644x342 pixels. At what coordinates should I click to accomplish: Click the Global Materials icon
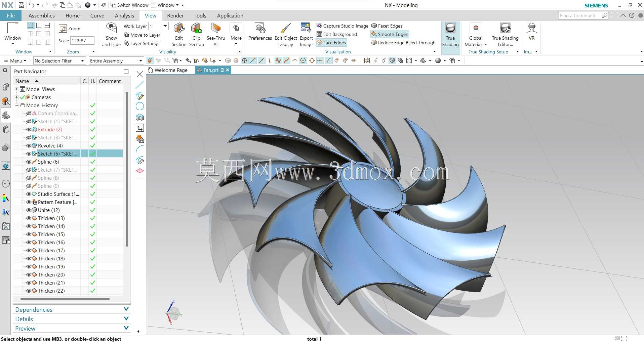[476, 28]
